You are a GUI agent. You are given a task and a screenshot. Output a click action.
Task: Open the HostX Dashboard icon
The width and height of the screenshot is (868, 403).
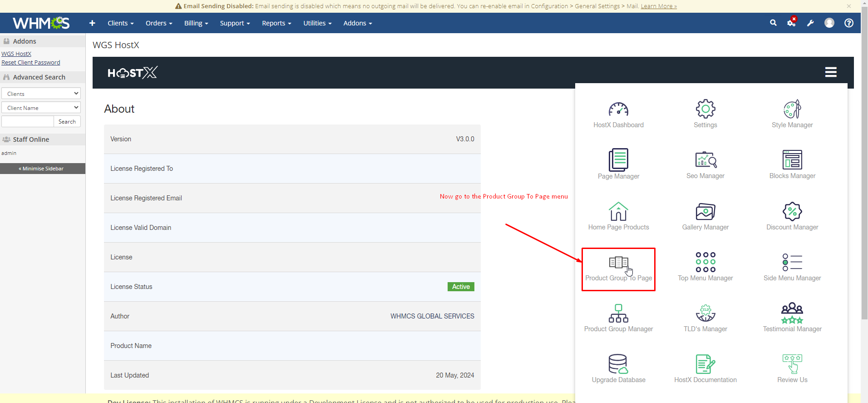[x=618, y=110]
